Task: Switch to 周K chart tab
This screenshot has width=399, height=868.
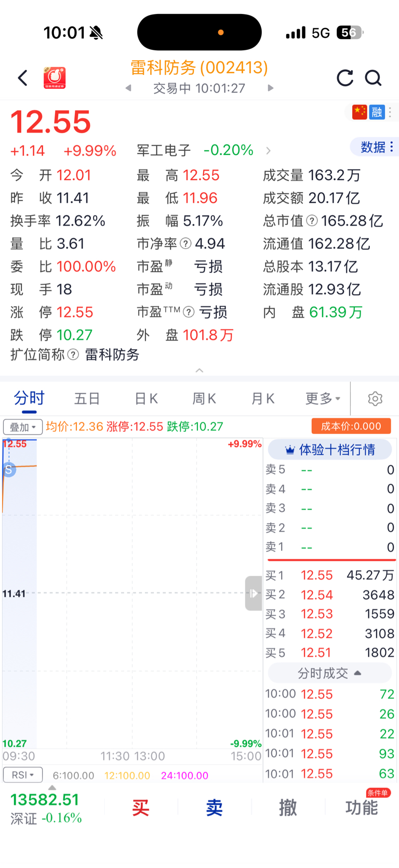Action: [x=204, y=399]
